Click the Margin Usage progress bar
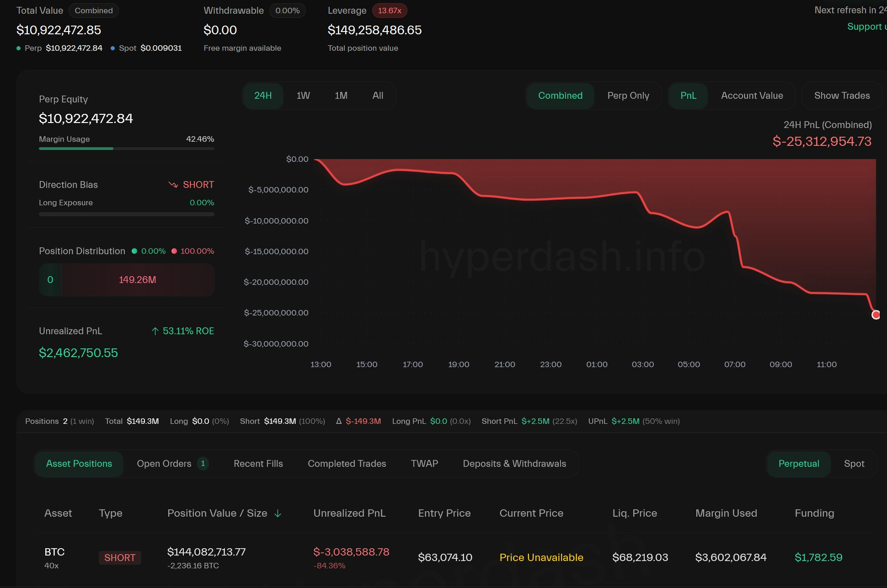Screen dimensions: 887x588 126,149
